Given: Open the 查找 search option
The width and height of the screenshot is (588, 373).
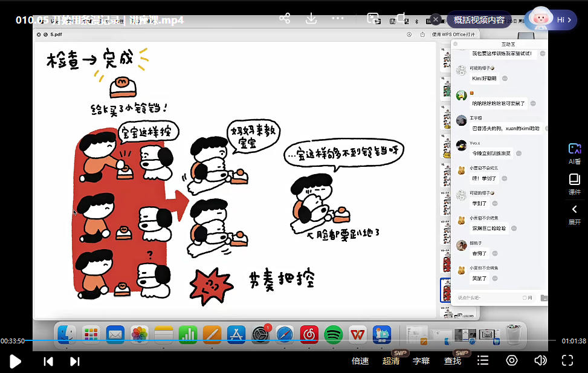Looking at the screenshot, I should (x=453, y=361).
